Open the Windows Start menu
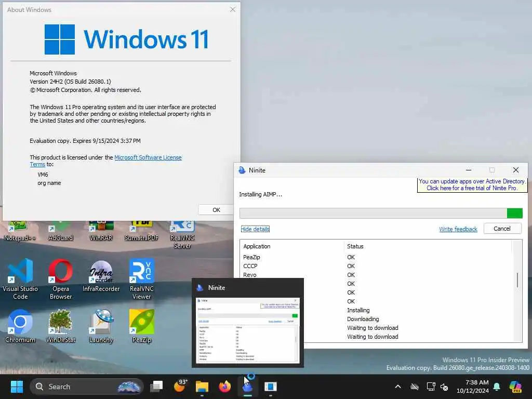Viewport: 532px width, 399px height. (x=17, y=387)
